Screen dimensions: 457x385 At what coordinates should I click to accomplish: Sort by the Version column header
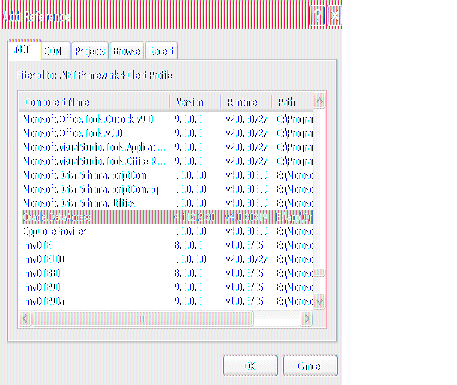[195, 102]
